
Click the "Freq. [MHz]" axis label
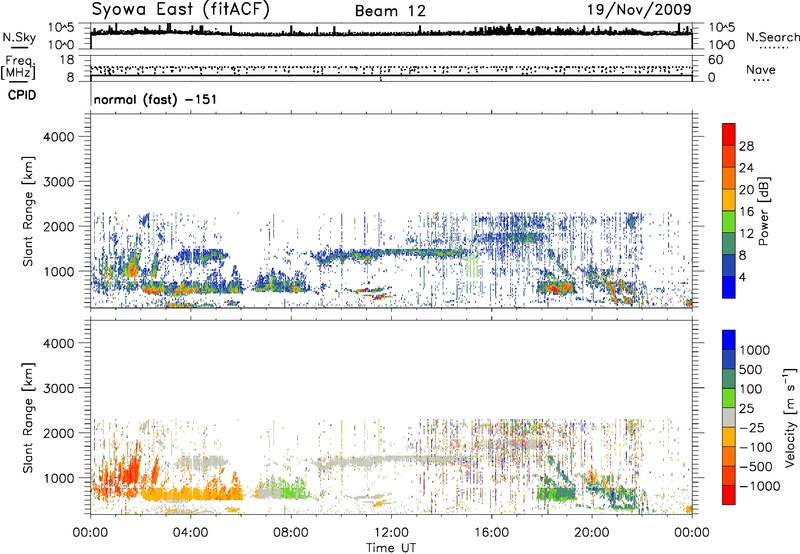[x=18, y=67]
